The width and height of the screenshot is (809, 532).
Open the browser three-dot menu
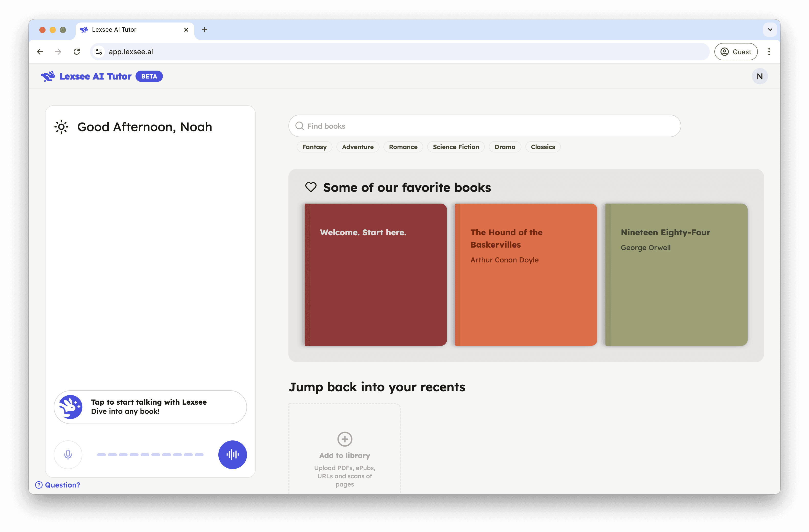769,52
